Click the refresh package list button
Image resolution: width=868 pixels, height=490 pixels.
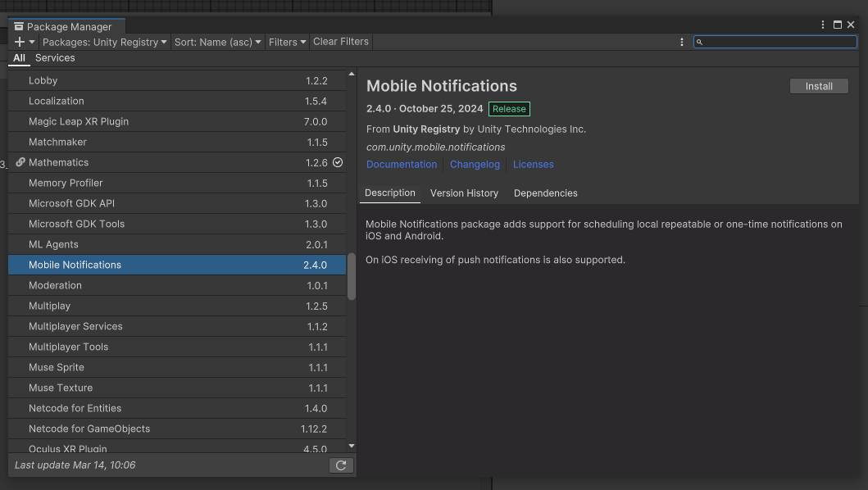pos(341,465)
